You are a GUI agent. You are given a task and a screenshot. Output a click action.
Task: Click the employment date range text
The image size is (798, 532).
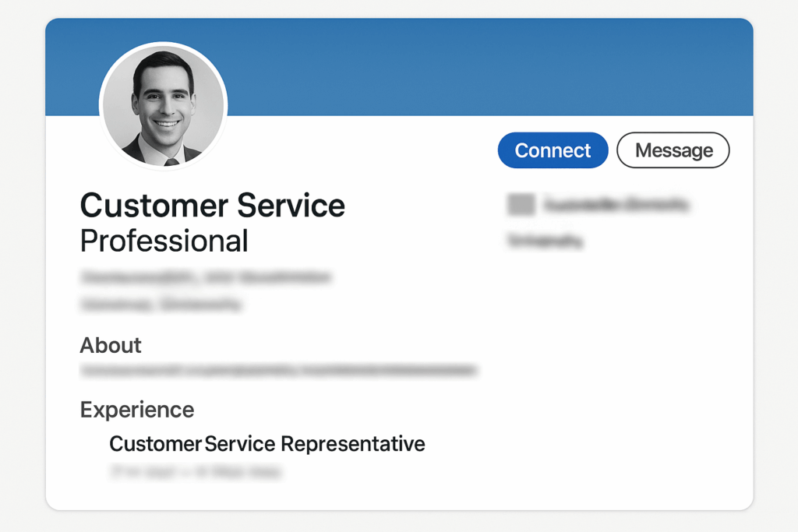tap(195, 471)
